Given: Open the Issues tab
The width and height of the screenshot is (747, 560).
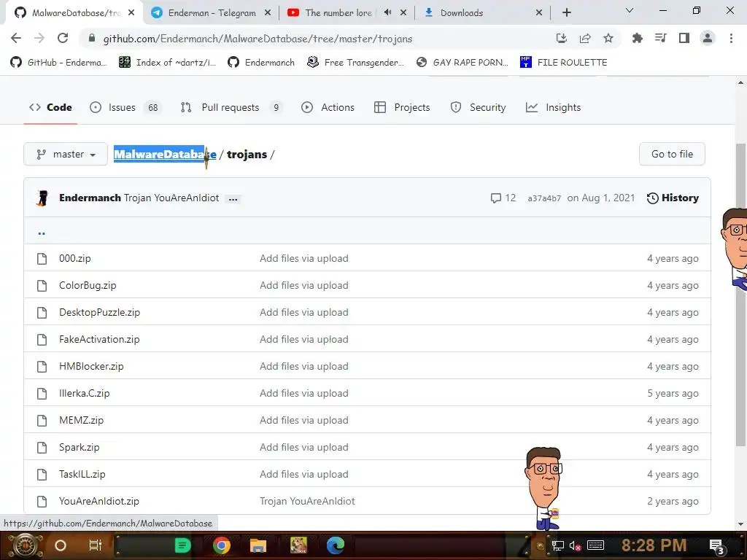Looking at the screenshot, I should tap(125, 107).
